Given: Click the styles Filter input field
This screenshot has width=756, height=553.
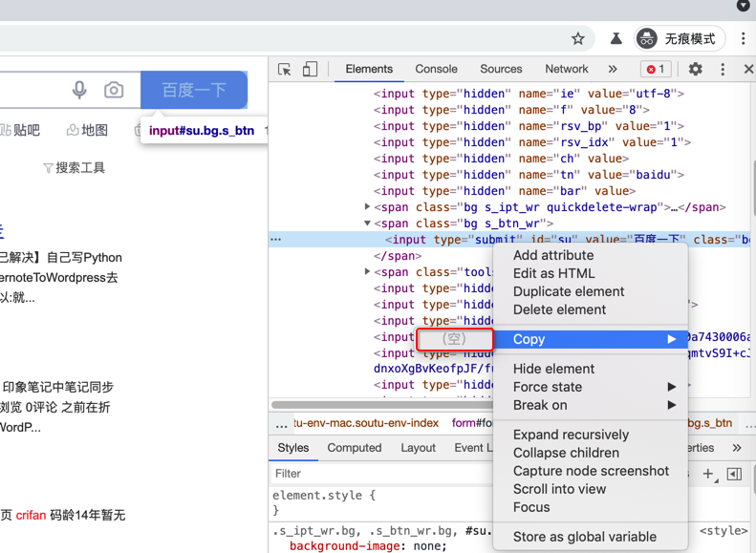Looking at the screenshot, I should [382, 474].
